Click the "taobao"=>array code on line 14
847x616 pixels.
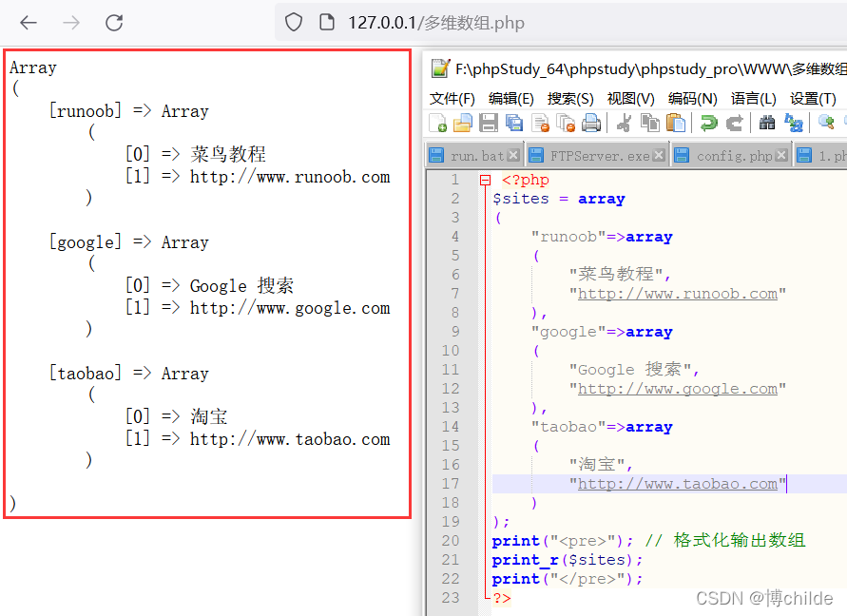(x=602, y=427)
